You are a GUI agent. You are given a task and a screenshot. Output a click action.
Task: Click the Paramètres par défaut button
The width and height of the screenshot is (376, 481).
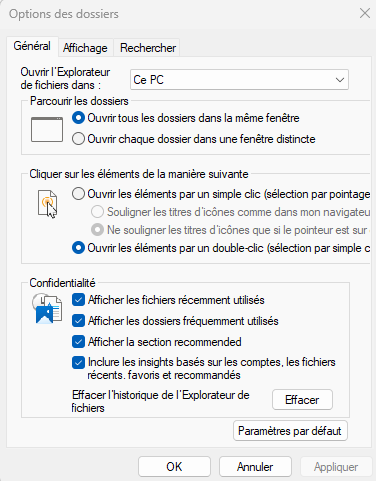point(290,431)
